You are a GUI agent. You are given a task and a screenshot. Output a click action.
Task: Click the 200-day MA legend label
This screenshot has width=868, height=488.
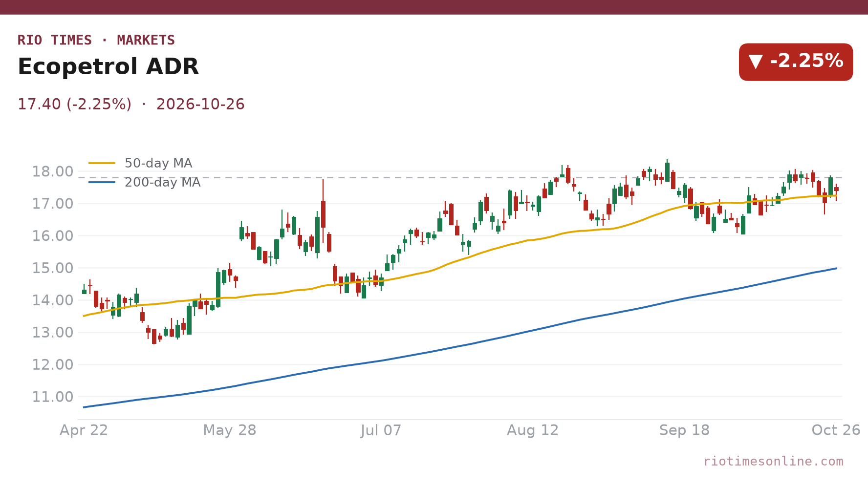(162, 182)
